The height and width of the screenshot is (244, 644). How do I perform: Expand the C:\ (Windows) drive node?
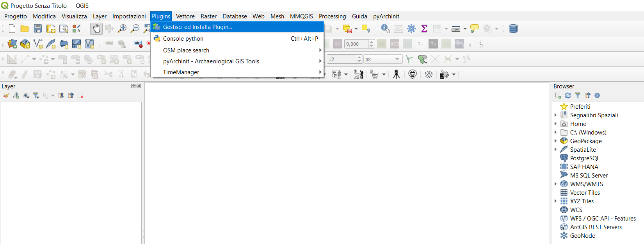pyautogui.click(x=556, y=132)
